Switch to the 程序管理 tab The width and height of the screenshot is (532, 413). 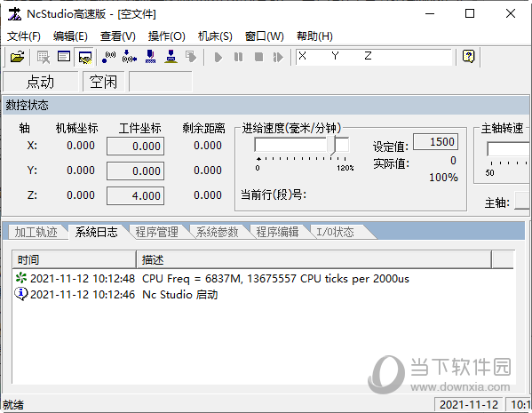pyautogui.click(x=156, y=232)
